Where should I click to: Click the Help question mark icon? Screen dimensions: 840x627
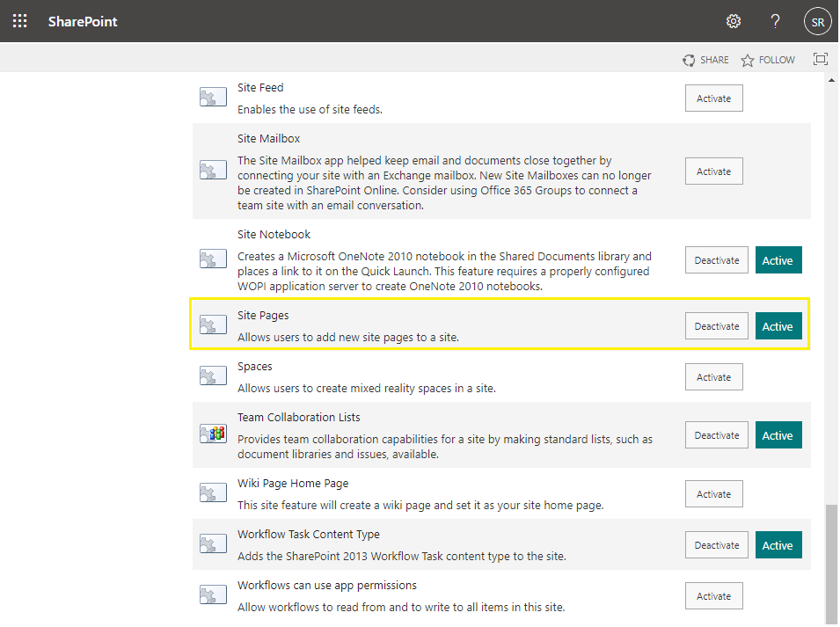coord(775,20)
